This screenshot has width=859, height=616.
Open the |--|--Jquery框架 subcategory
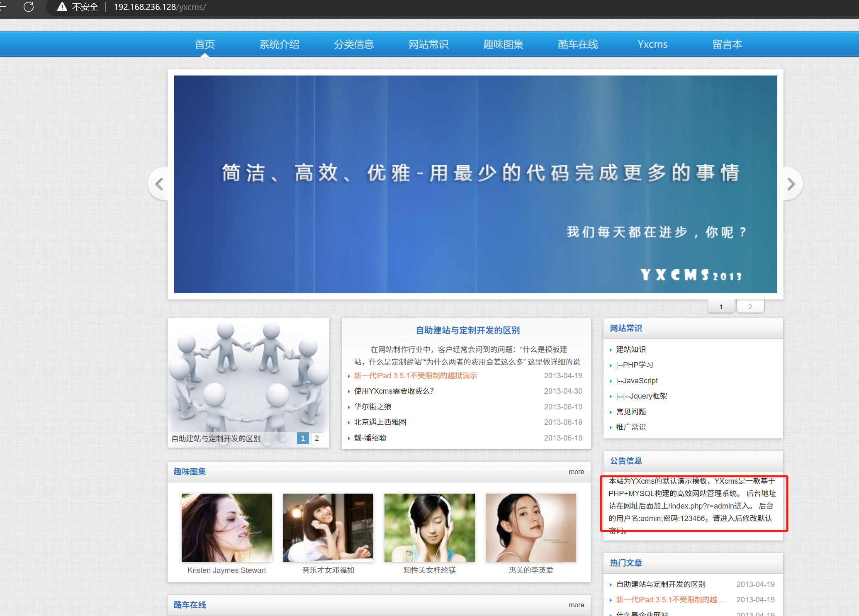click(x=641, y=396)
